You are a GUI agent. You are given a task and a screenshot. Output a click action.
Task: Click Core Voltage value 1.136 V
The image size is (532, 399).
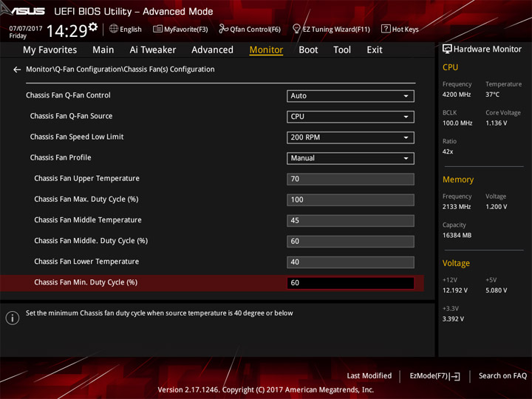coord(497,123)
